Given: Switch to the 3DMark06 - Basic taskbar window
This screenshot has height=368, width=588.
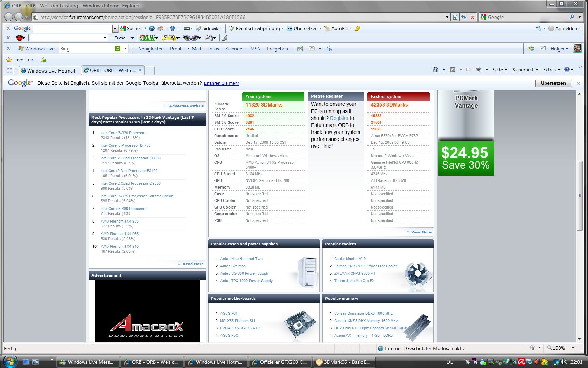Looking at the screenshot, I should pyautogui.click(x=344, y=362).
